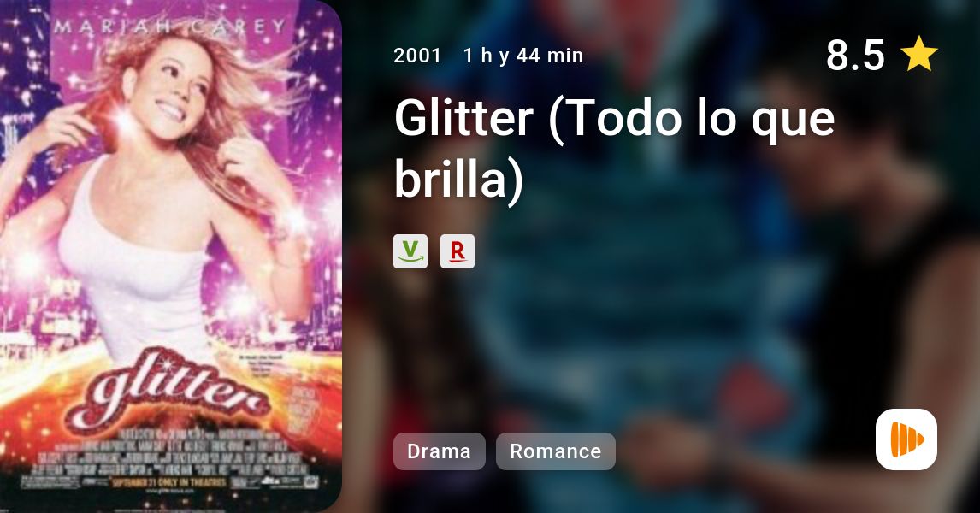The width and height of the screenshot is (980, 513).
Task: Click the September 21 theatres line on poster
Action: point(168,481)
